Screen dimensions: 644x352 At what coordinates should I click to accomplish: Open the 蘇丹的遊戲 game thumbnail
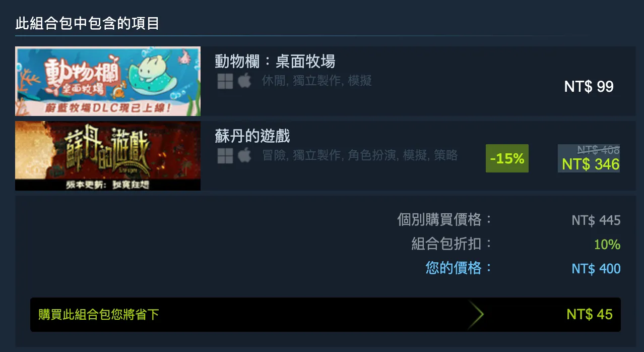pyautogui.click(x=108, y=156)
